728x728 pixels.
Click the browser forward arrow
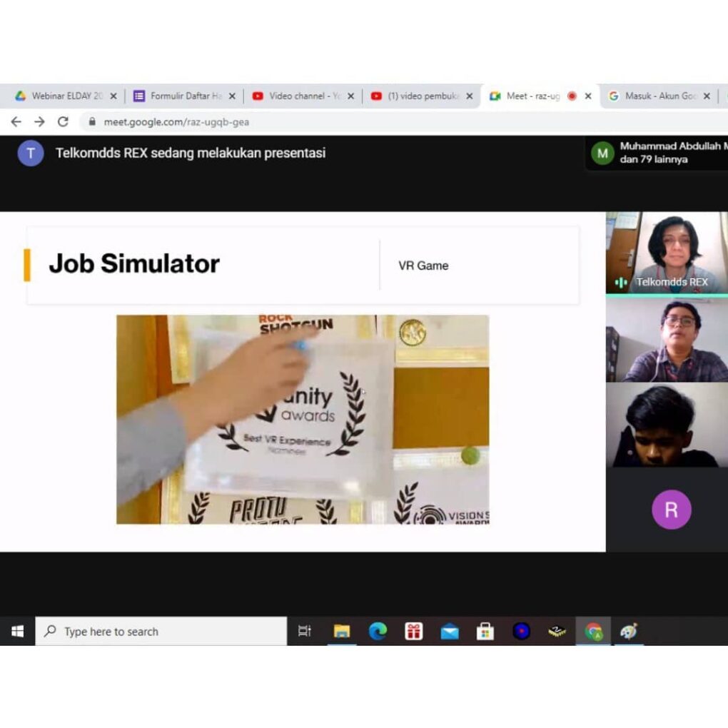[x=39, y=122]
